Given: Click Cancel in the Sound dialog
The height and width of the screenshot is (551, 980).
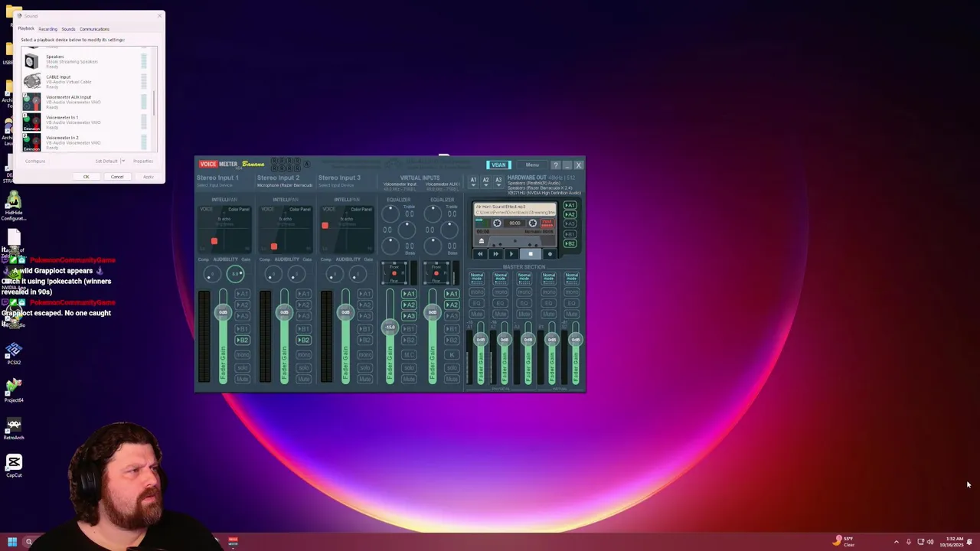Looking at the screenshot, I should click(x=117, y=177).
